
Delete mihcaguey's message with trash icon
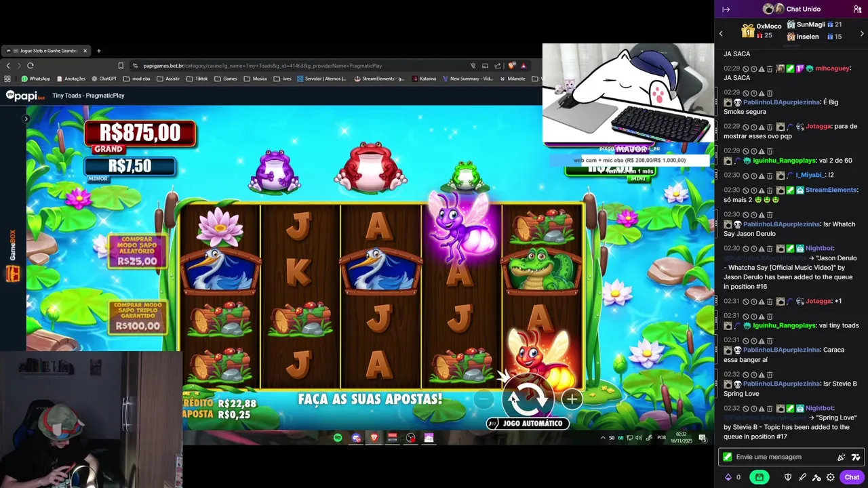[x=770, y=68]
